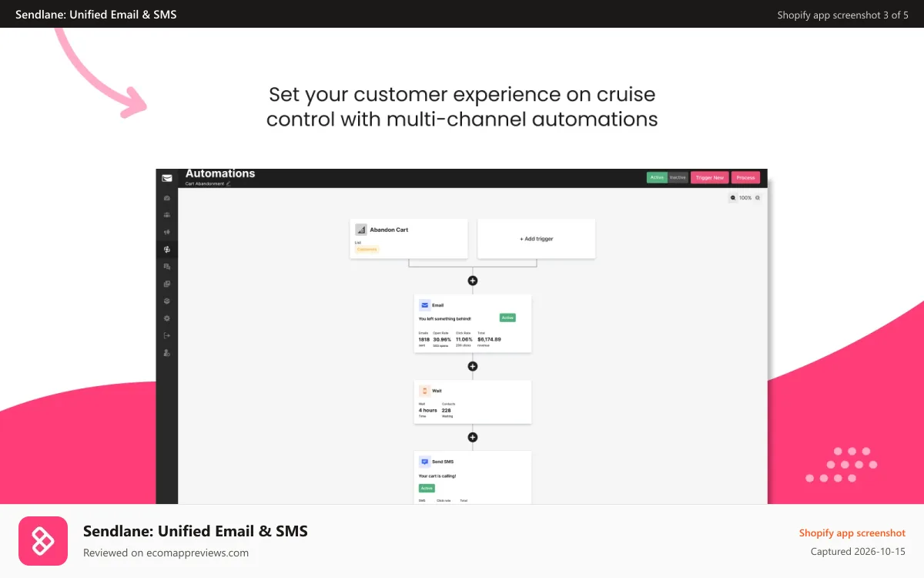Open the layers stack icon in sidebar

coord(167,301)
